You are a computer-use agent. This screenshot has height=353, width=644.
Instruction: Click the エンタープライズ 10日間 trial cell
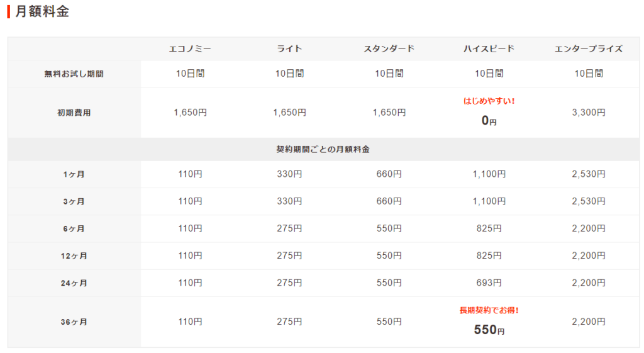click(589, 74)
